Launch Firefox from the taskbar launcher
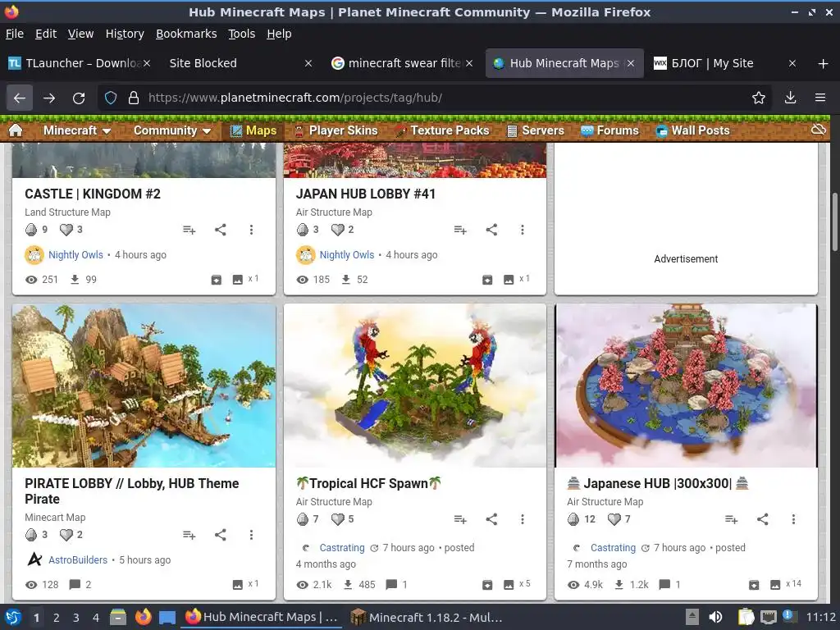 point(143,617)
